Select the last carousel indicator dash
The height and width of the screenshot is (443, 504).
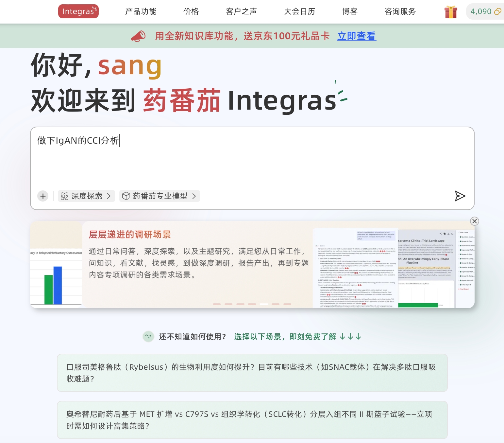[x=287, y=304]
